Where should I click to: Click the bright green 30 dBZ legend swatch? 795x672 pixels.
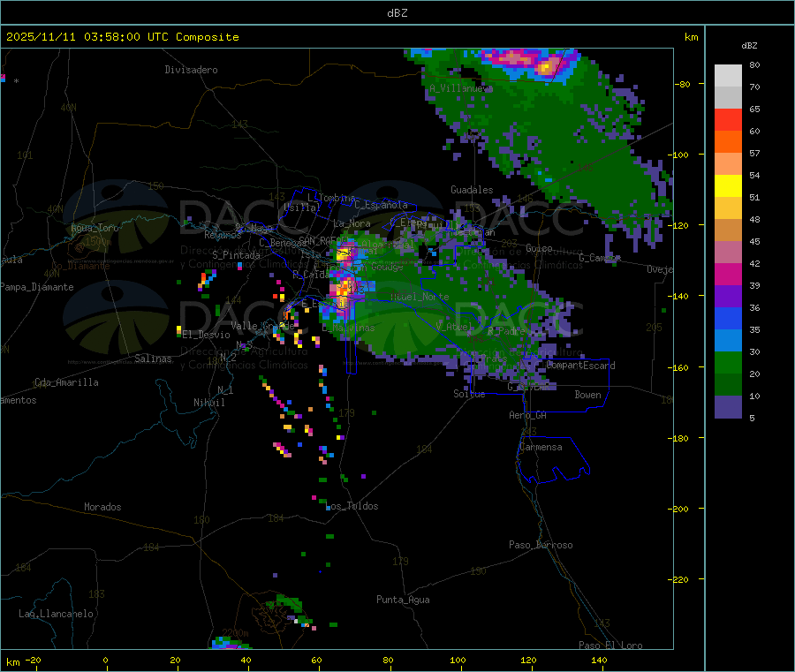(x=728, y=362)
